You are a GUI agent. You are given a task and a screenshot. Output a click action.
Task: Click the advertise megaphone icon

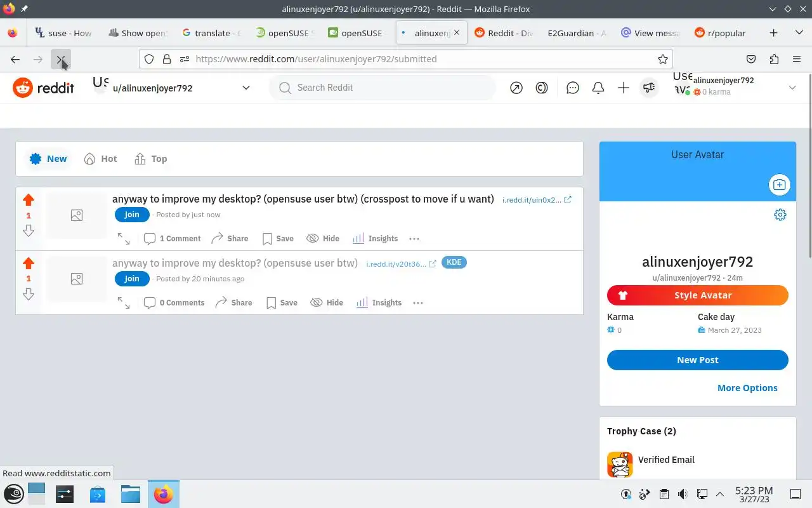point(648,88)
